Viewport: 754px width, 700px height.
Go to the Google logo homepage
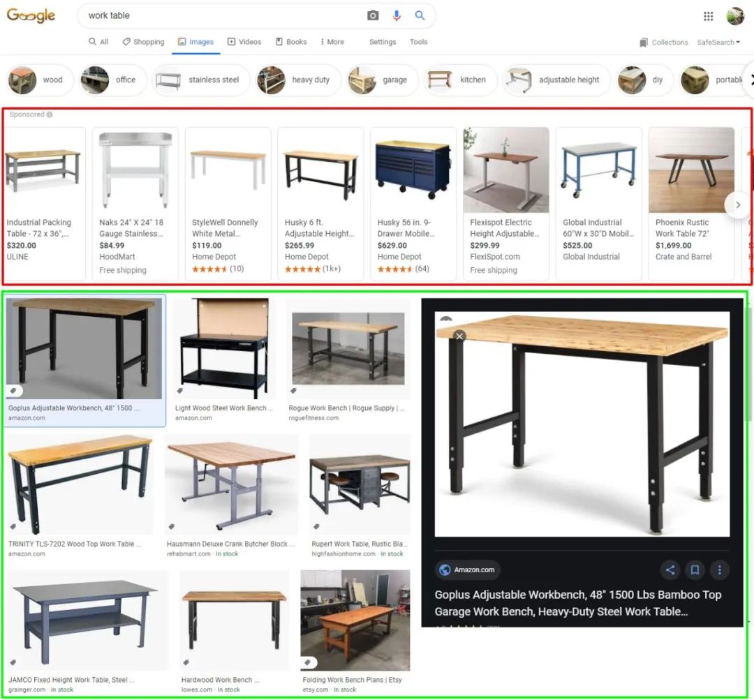[31, 15]
